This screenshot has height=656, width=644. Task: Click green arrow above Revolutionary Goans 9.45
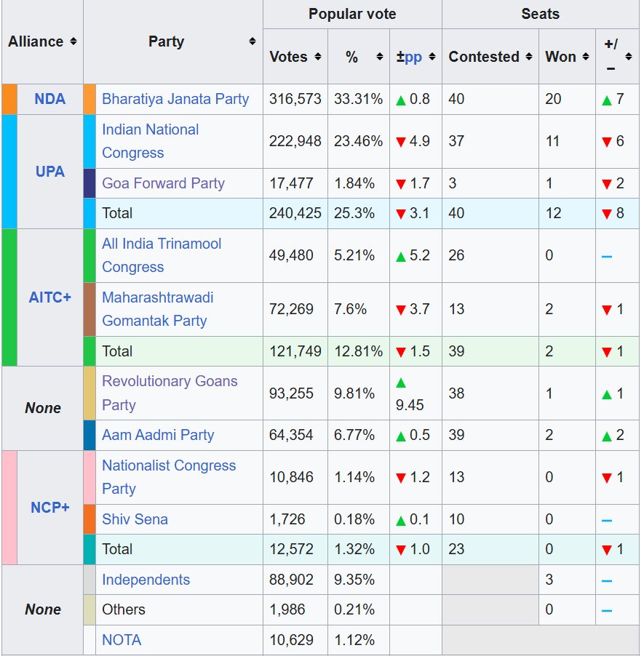401,383
